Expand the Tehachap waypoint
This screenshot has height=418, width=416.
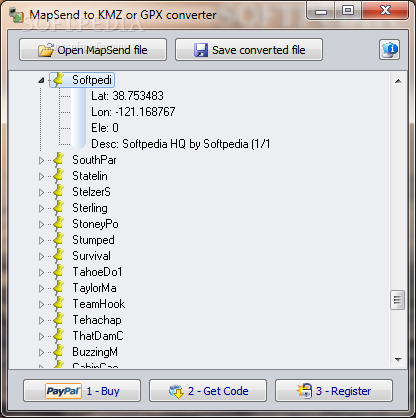[41, 320]
